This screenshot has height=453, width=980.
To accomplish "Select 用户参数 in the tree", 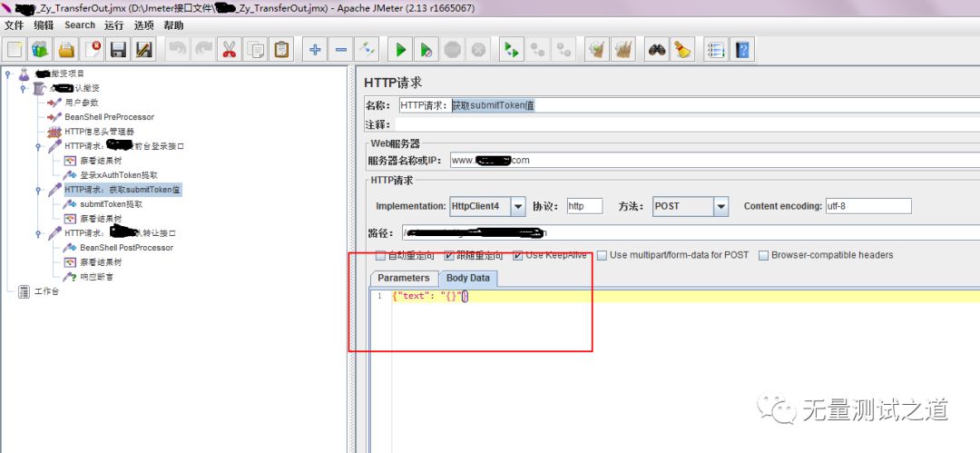I will 82,103.
